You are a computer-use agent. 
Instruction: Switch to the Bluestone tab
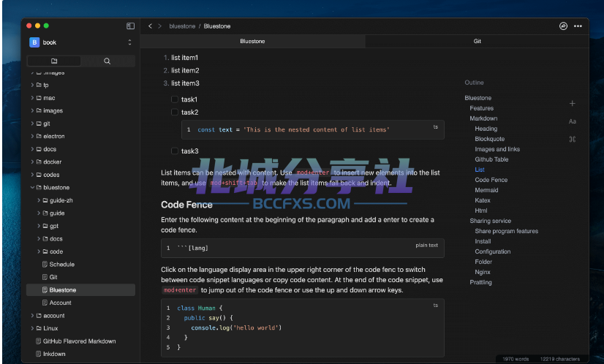[x=252, y=41]
